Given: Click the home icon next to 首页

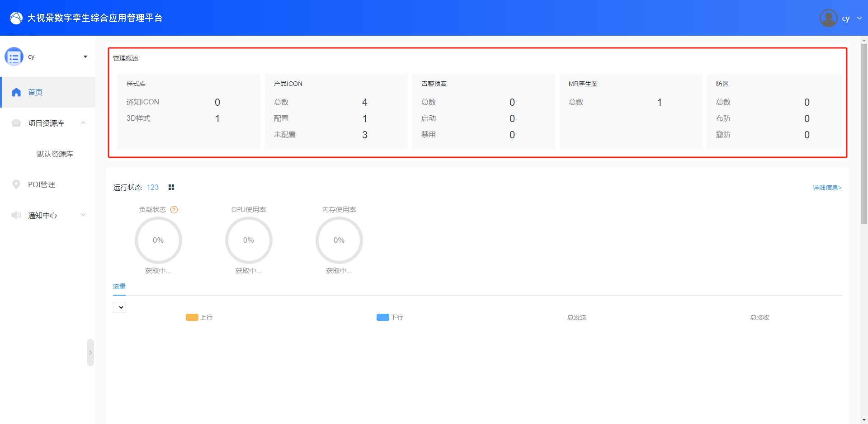Looking at the screenshot, I should tap(16, 92).
